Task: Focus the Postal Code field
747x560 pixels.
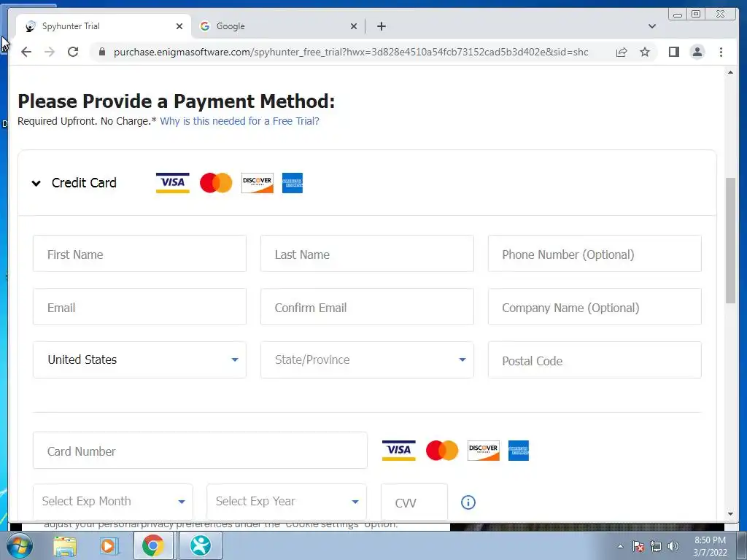Action: [x=595, y=360]
